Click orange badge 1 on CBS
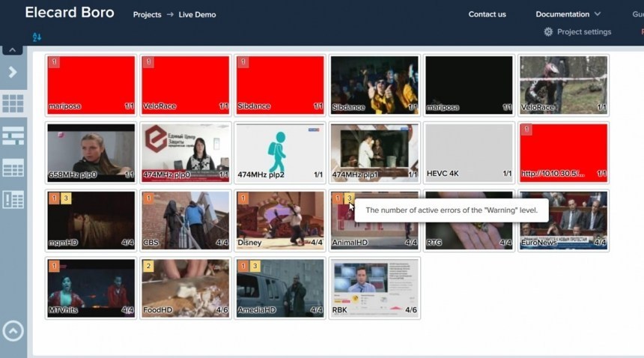644x358 pixels. (149, 198)
